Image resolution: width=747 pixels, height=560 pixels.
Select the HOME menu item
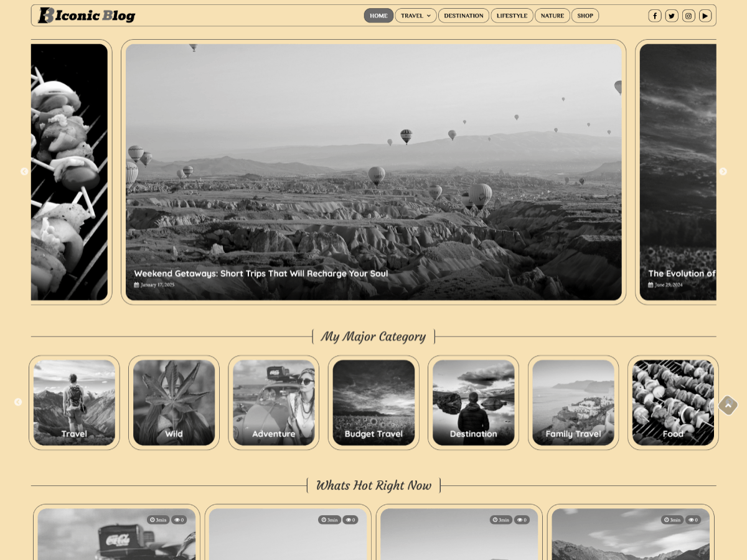click(378, 16)
